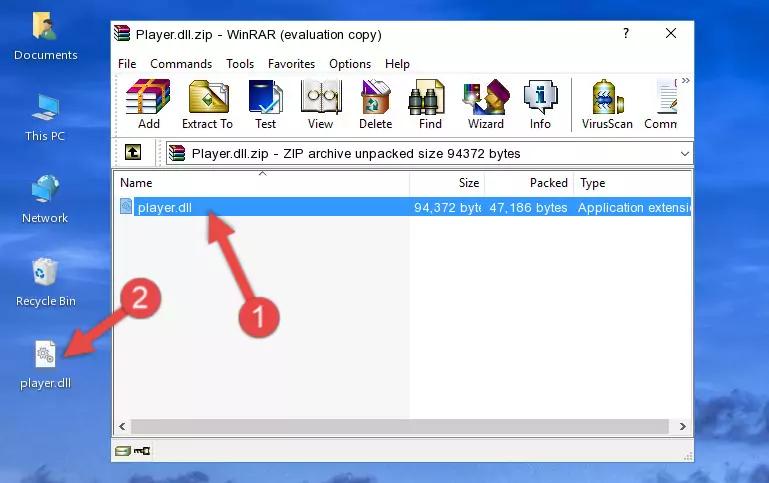769x483 pixels.
Task: Select the This PC desktop icon
Action: point(45,118)
